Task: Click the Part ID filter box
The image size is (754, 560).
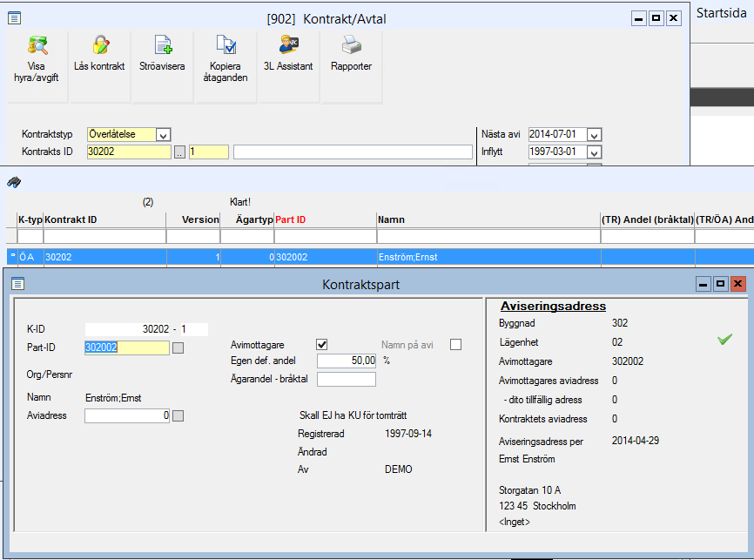Action: coord(326,236)
